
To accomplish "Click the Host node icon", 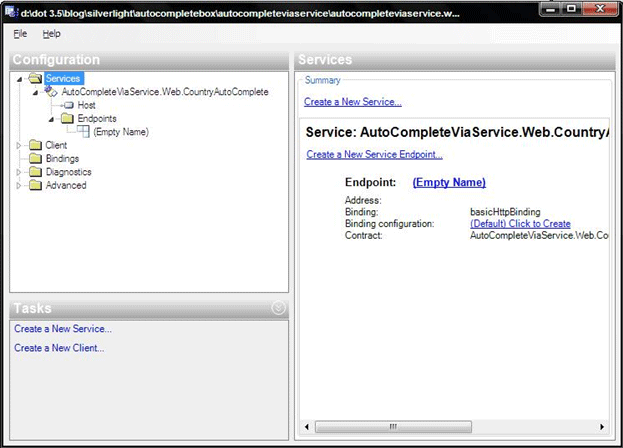I will [x=68, y=105].
